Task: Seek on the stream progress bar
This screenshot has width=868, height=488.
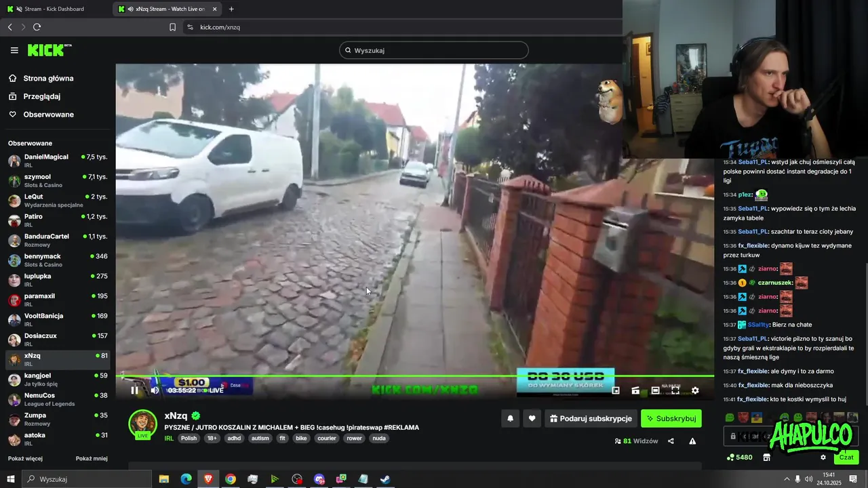Action: 415,376
